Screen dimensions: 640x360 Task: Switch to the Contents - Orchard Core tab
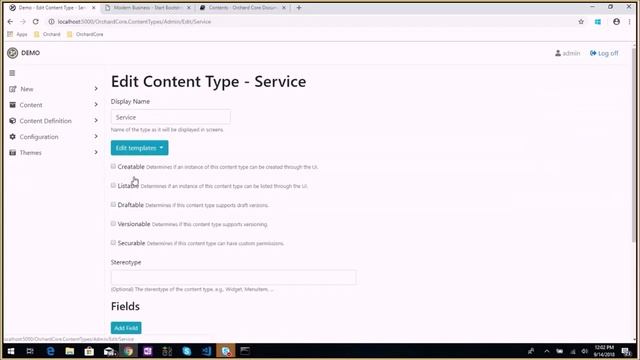point(242,8)
